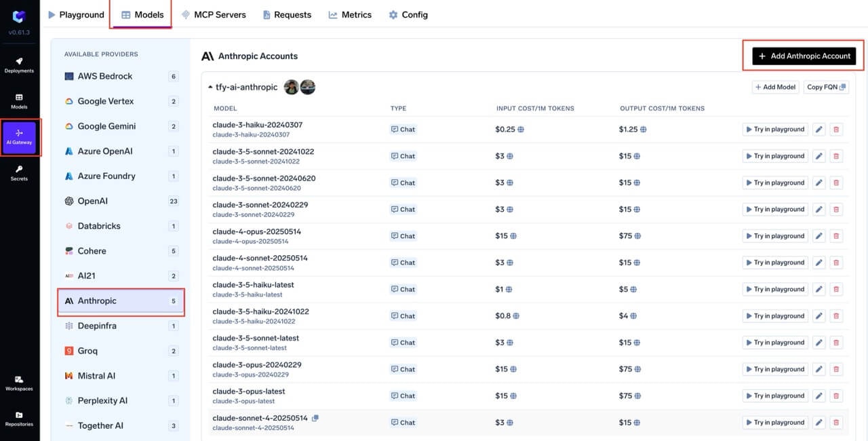Image resolution: width=868 pixels, height=441 pixels.
Task: Select the Deepinfra provider
Action: tap(121, 326)
